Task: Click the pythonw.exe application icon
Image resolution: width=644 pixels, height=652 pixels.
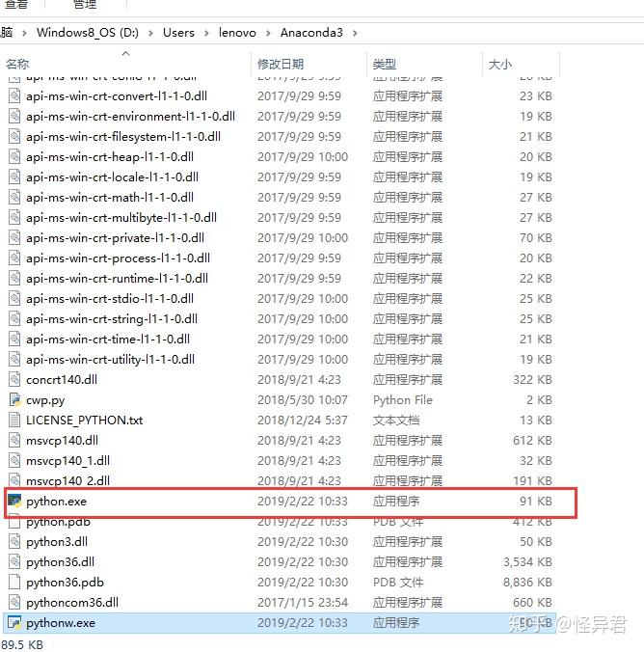Action: [x=14, y=623]
